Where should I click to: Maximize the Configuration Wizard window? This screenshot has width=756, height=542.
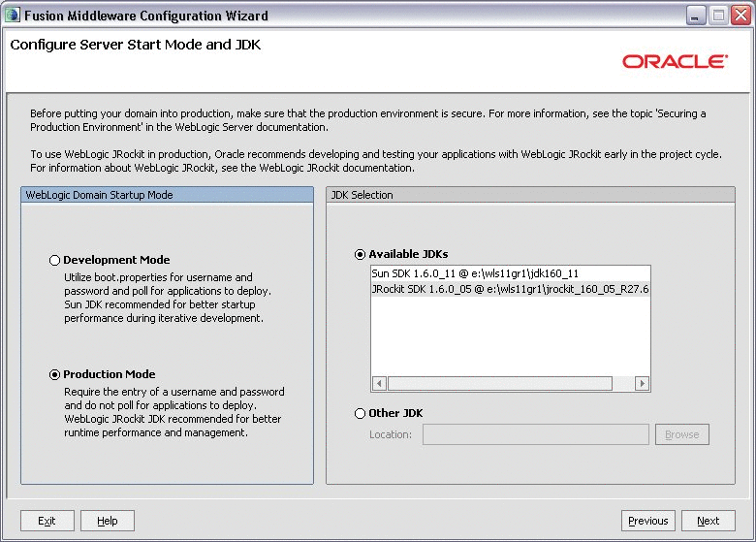(718, 16)
